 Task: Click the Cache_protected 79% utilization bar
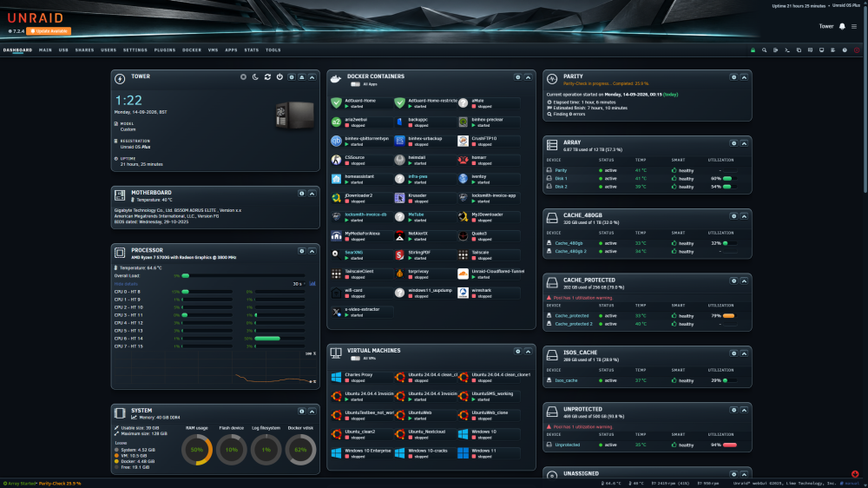(730, 316)
